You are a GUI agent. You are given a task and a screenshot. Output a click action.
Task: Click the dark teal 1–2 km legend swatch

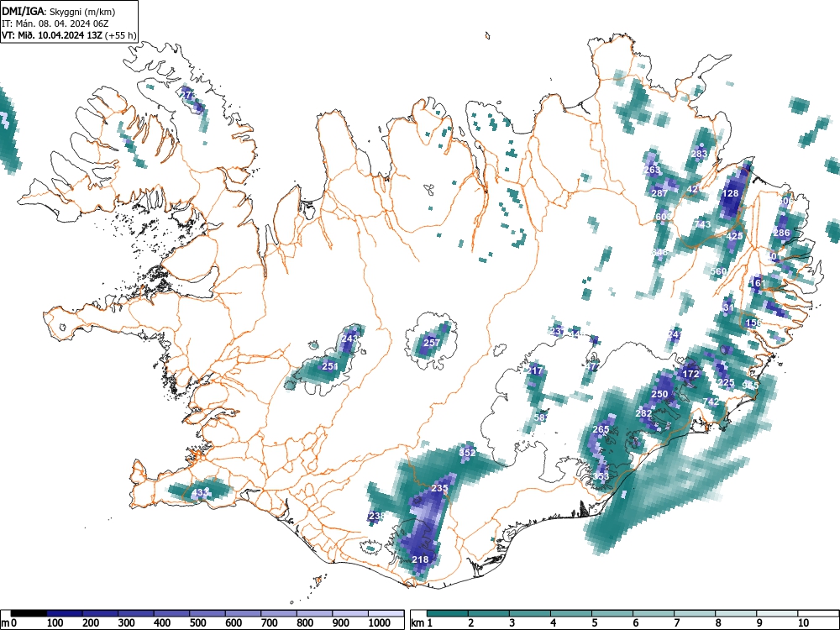pyautogui.click(x=448, y=613)
